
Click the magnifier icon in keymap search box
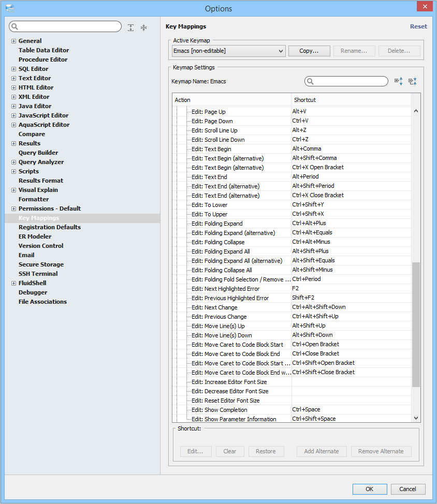coord(310,81)
